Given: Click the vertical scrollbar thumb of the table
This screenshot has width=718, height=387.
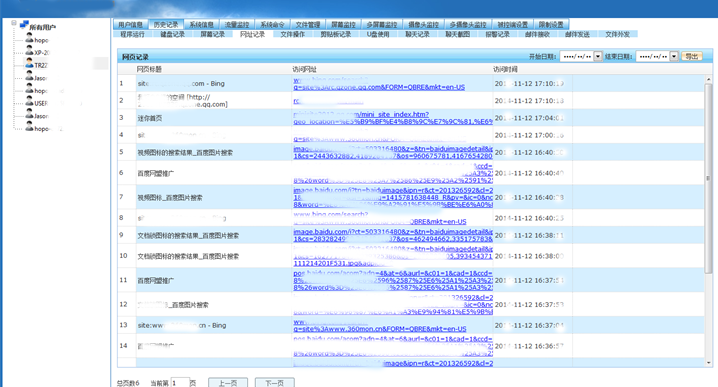Looking at the screenshot, I should click(x=708, y=179).
